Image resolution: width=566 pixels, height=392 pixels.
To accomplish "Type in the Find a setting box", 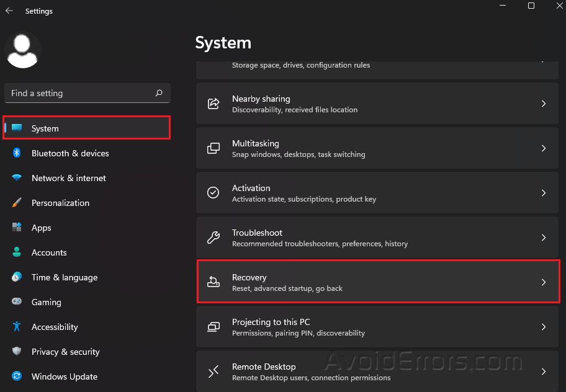I will [81, 93].
